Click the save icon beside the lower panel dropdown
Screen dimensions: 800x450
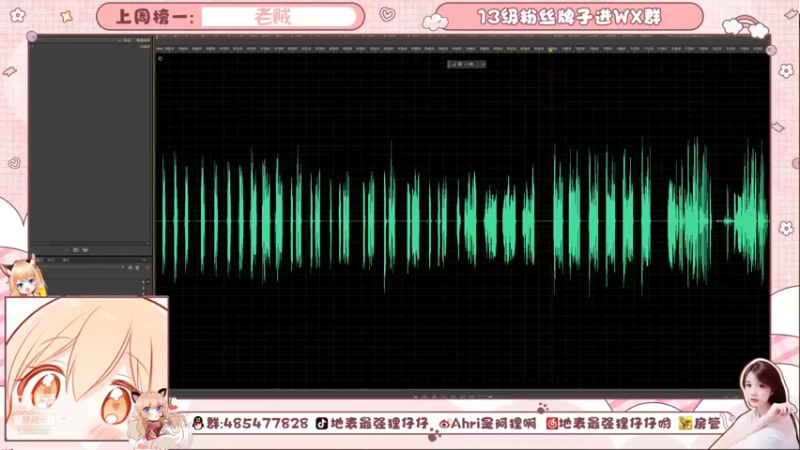click(x=130, y=267)
